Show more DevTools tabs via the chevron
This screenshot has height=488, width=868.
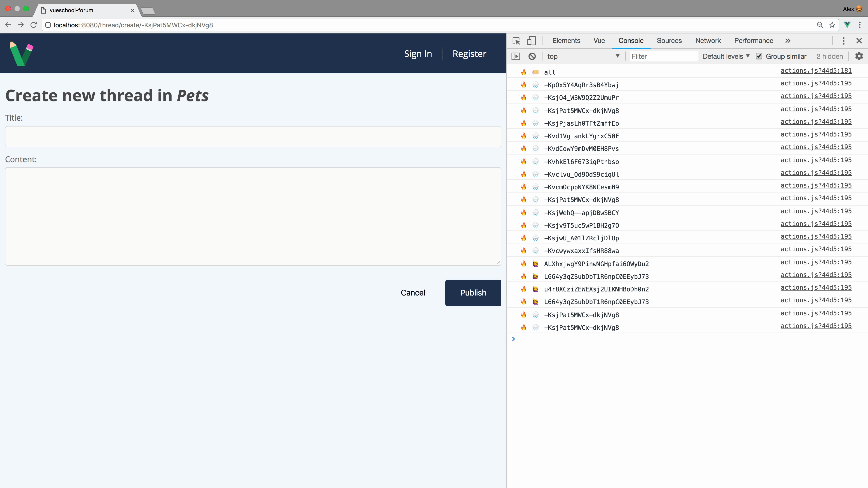pyautogui.click(x=788, y=41)
